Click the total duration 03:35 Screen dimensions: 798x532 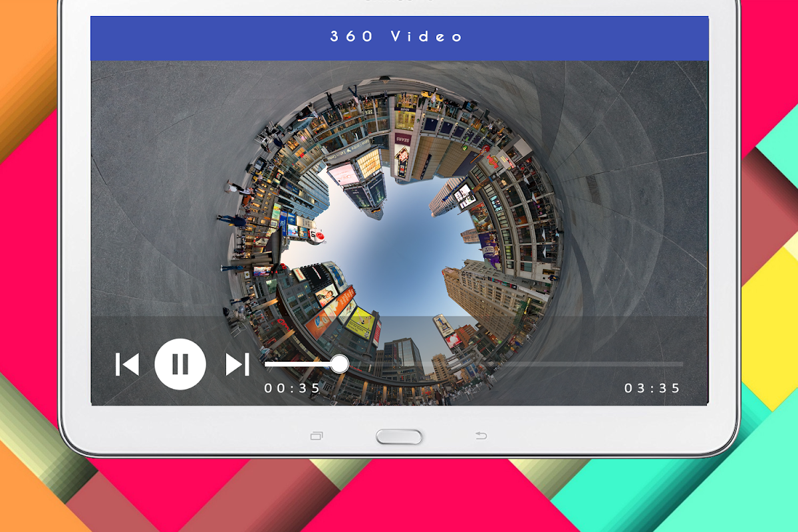(652, 388)
